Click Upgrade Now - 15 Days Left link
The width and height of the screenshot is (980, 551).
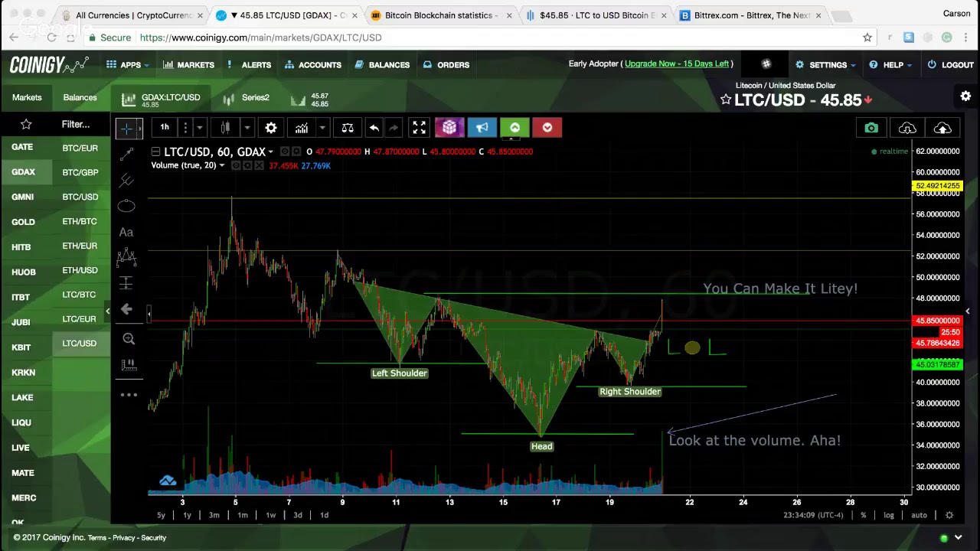coord(677,64)
